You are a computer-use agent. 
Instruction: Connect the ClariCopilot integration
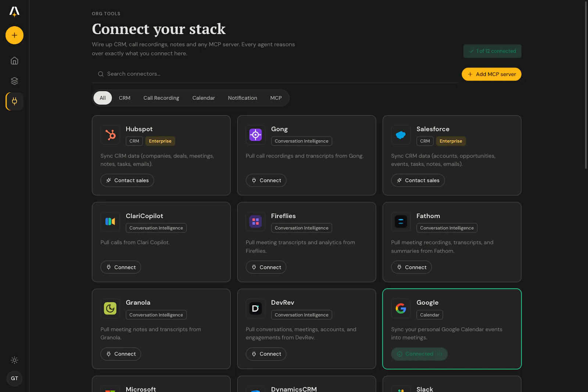[121, 267]
